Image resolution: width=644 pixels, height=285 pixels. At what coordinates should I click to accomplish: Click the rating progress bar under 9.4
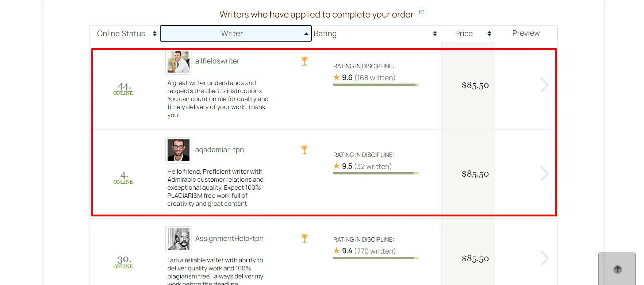tap(375, 258)
